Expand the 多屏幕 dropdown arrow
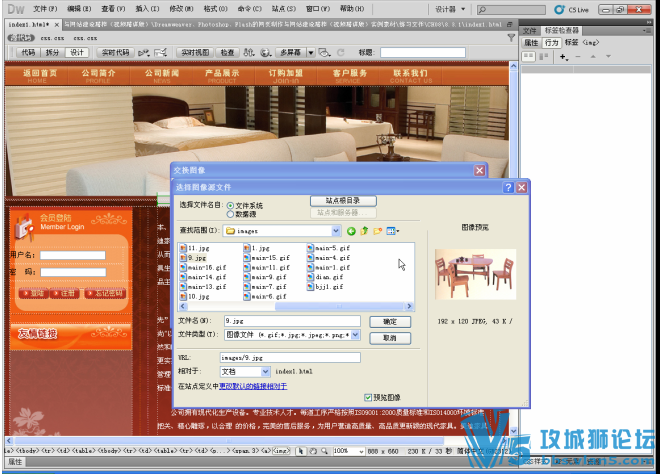This screenshot has width=660, height=474. [311, 53]
